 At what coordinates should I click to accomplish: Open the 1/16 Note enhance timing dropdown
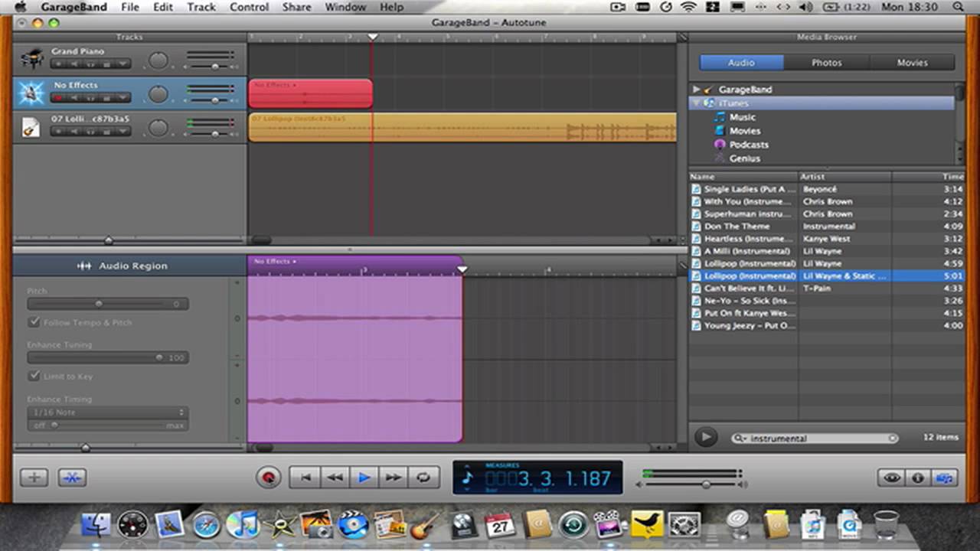pos(107,412)
